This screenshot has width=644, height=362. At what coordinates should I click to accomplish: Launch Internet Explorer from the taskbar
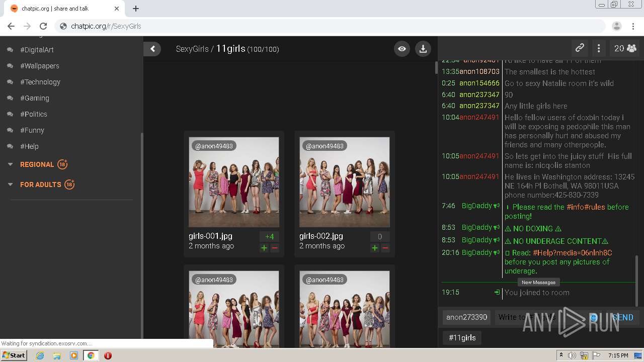(40, 355)
